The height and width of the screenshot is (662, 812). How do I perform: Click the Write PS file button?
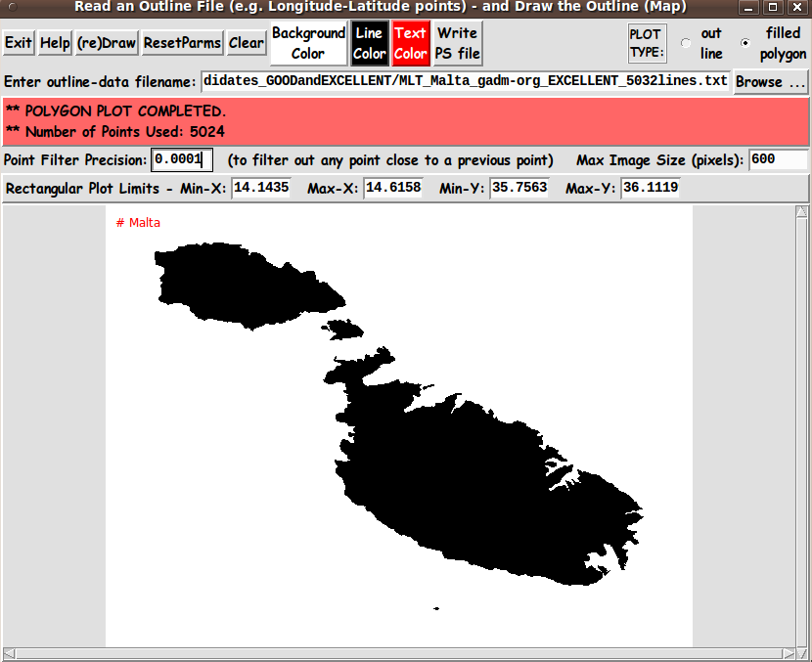(x=458, y=43)
